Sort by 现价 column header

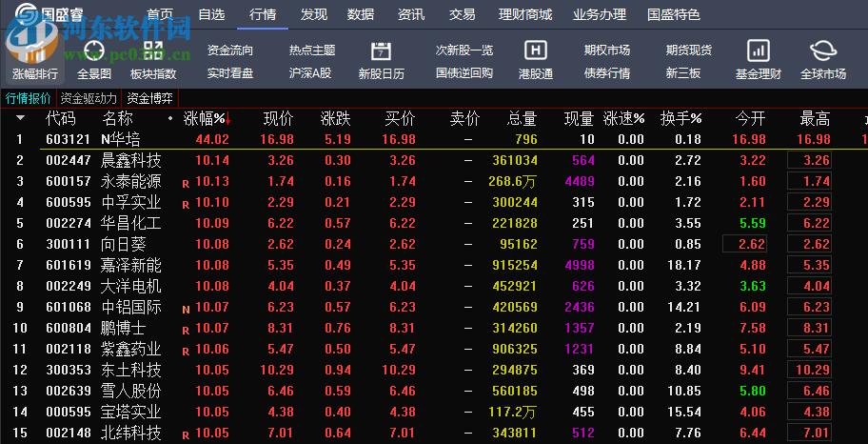pyautogui.click(x=279, y=118)
